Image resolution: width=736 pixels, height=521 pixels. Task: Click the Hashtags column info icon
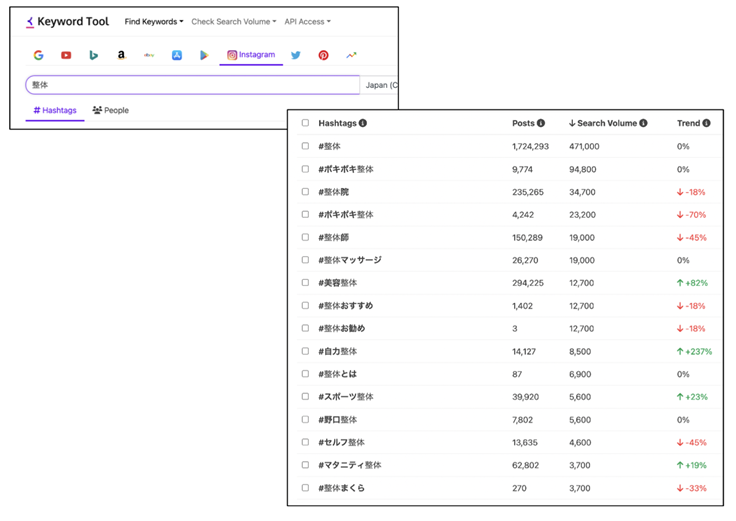pyautogui.click(x=363, y=123)
